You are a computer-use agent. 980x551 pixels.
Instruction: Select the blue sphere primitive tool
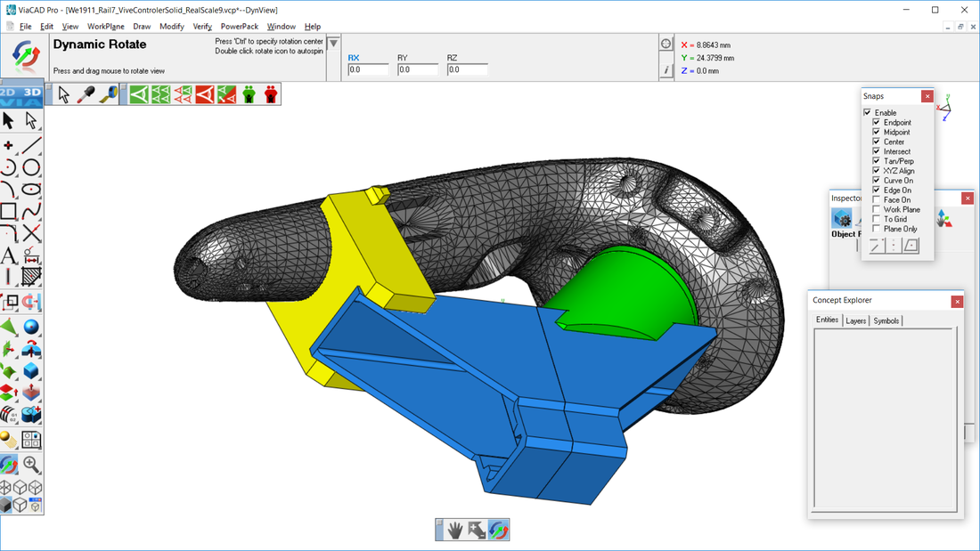(31, 327)
